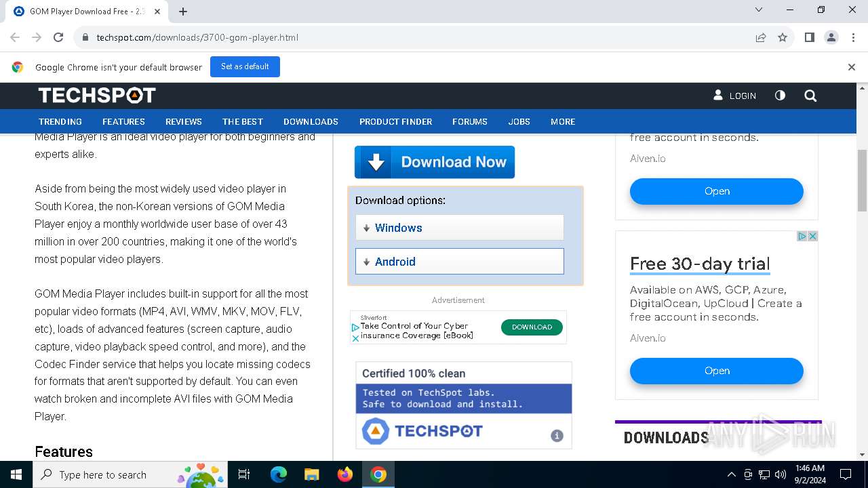Open the Windows Start menu
The height and width of the screenshot is (488, 868).
(x=16, y=474)
